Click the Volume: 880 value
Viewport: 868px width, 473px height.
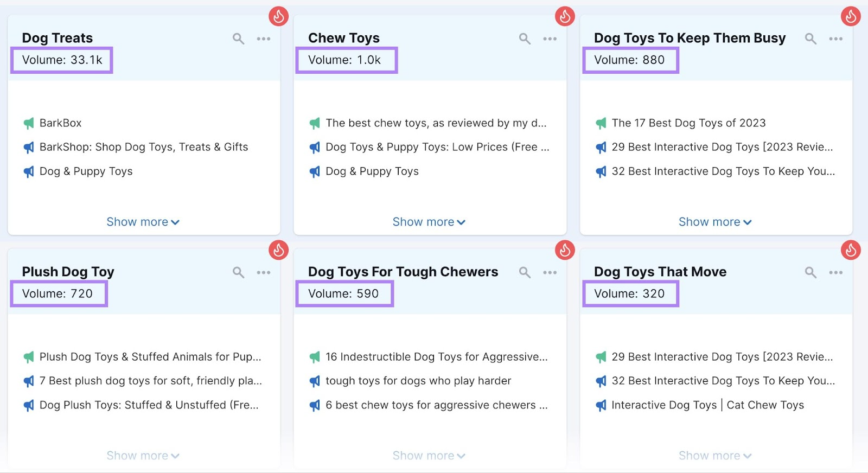tap(630, 60)
